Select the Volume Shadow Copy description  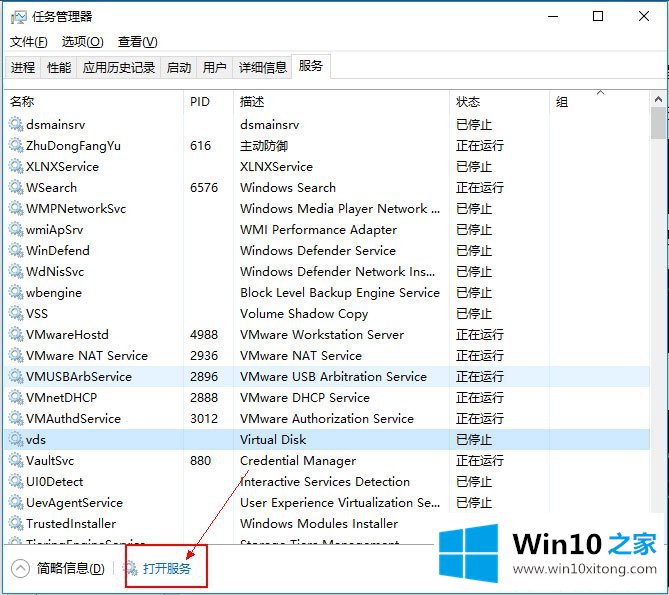pos(304,313)
